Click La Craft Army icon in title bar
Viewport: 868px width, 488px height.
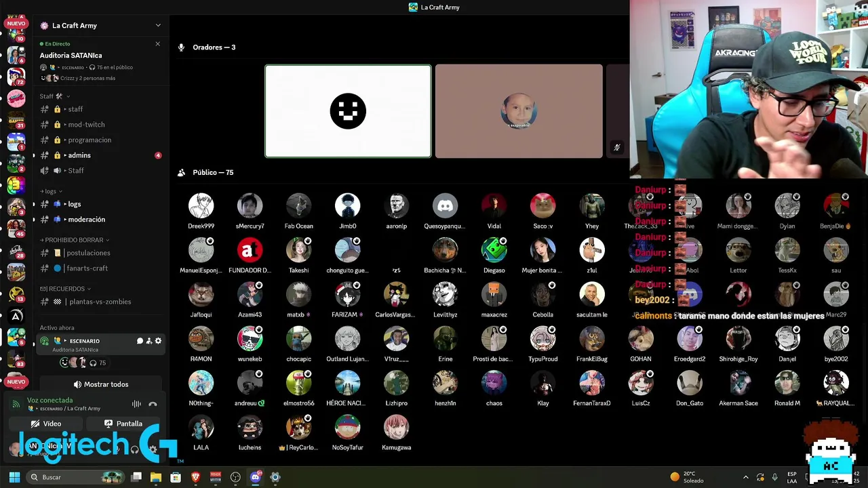pyautogui.click(x=413, y=7)
